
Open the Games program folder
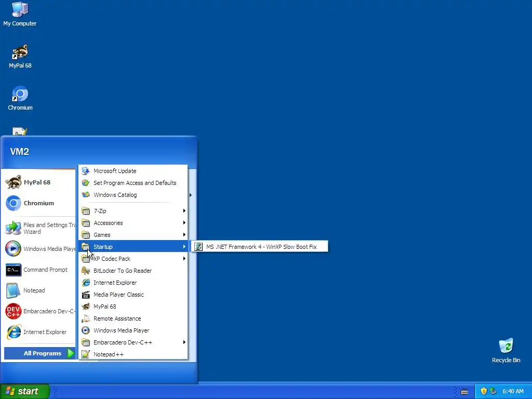tap(133, 234)
